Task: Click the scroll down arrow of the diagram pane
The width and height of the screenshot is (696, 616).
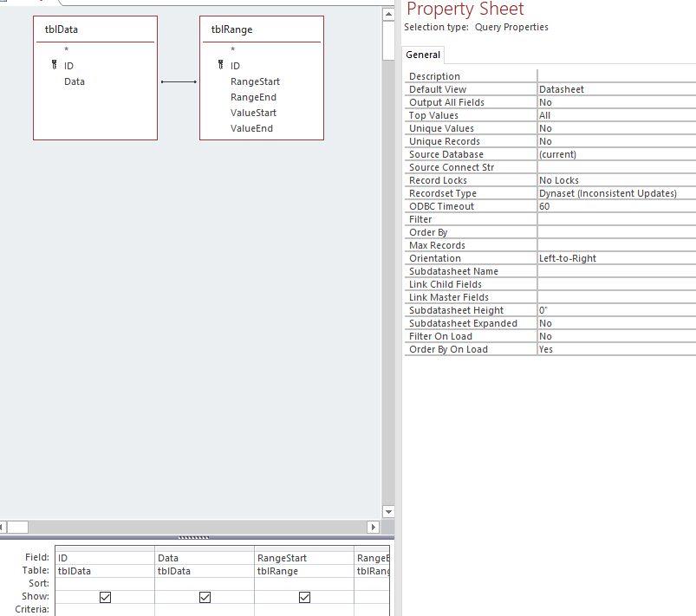Action: (388, 512)
